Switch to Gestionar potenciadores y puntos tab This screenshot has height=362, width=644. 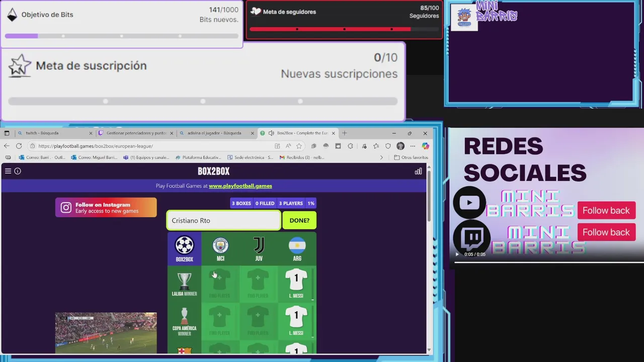(136, 133)
